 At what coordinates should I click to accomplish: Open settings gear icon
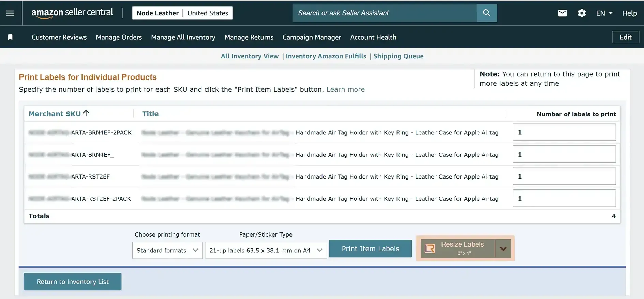(582, 13)
